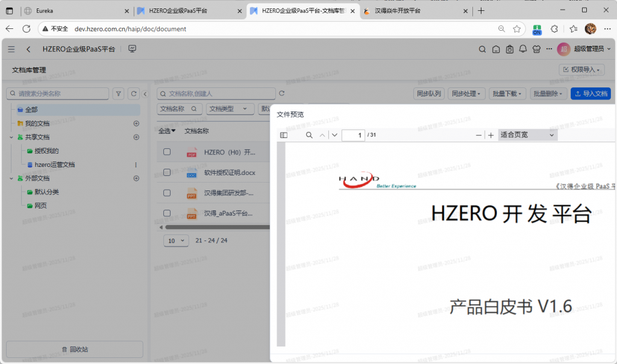Select checkbox for 汉得集团研发部 PPT row
This screenshot has height=364, width=617.
pyautogui.click(x=168, y=193)
